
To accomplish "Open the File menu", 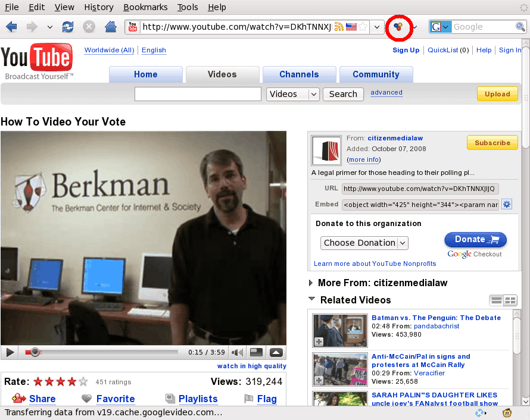I will tap(12, 7).
